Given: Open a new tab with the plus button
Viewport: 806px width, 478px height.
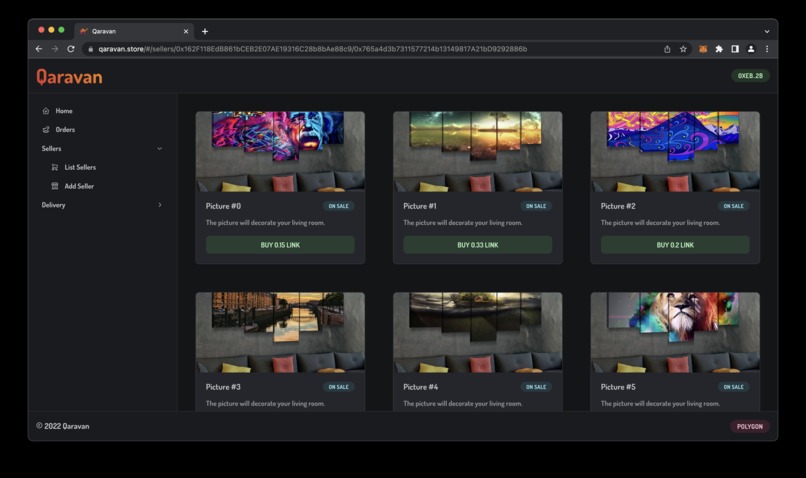Looking at the screenshot, I should 205,31.
